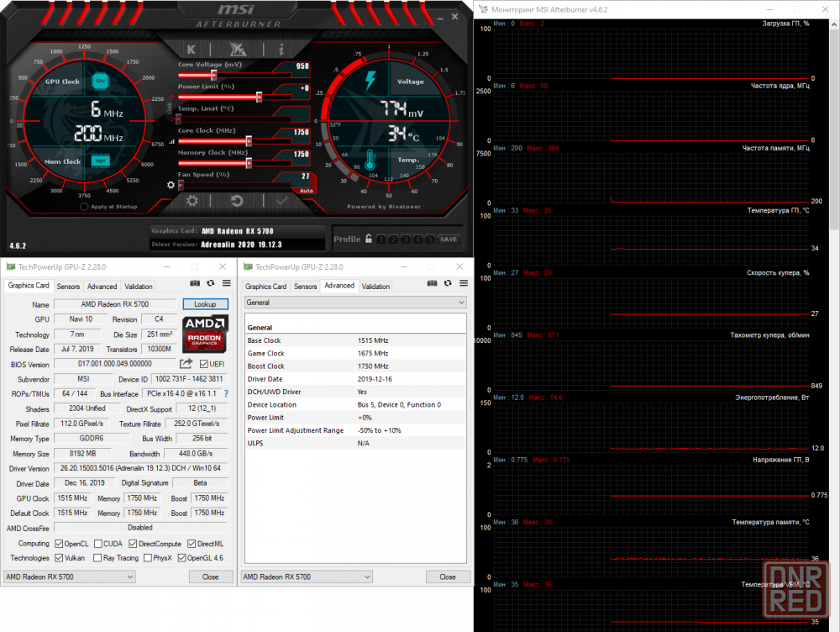Open the GPU selector dropdown in Graphics Card window

click(69, 577)
